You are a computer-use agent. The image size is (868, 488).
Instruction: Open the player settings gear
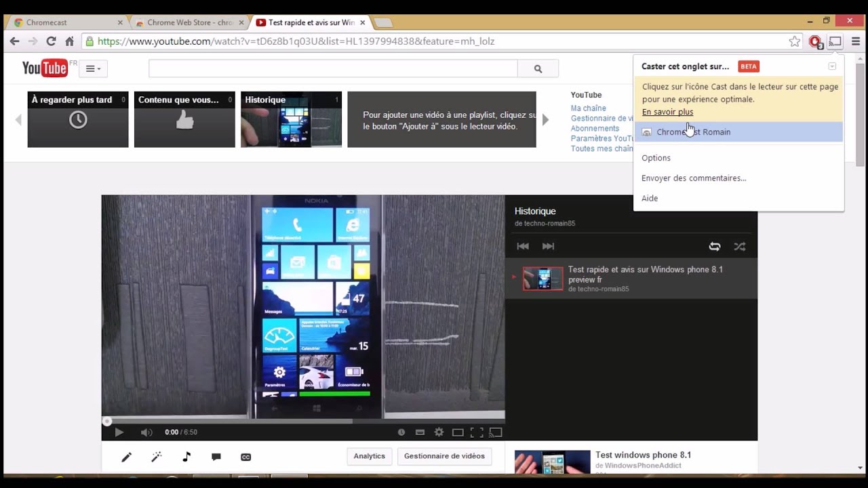(x=439, y=432)
